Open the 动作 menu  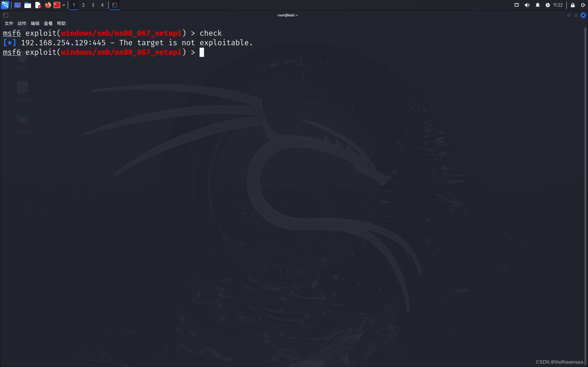[22, 24]
